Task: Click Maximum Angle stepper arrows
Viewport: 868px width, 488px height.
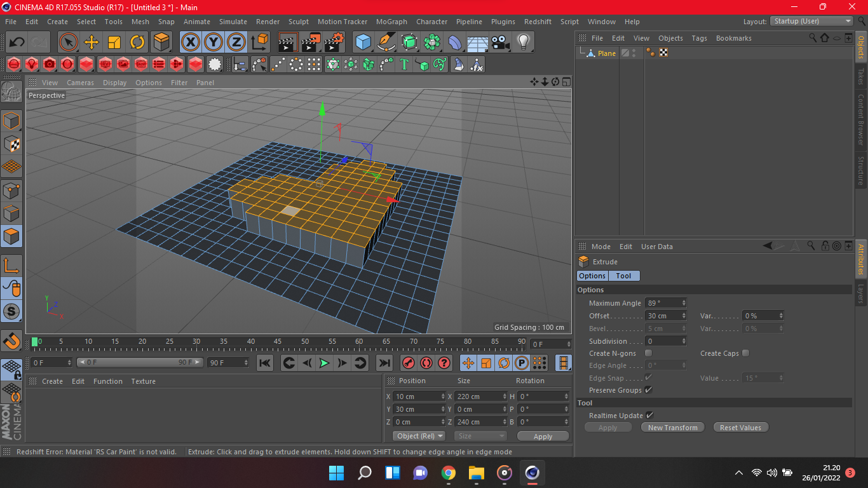Action: coord(684,303)
